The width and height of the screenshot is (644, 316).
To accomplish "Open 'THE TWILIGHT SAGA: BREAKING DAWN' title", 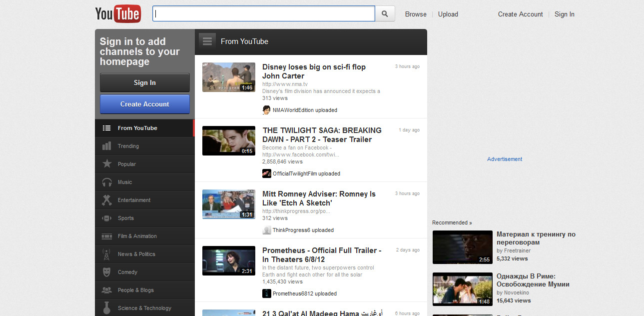I will 322,135.
